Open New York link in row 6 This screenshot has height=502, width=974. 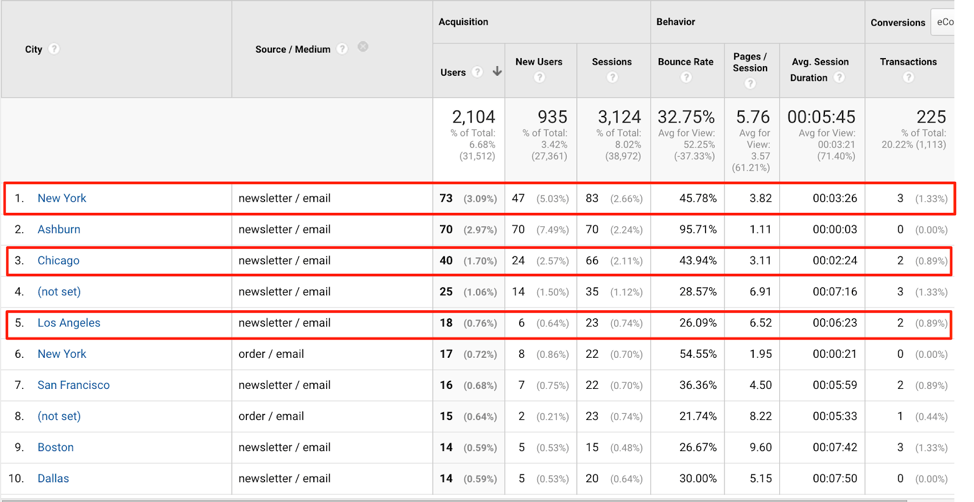[x=61, y=354]
